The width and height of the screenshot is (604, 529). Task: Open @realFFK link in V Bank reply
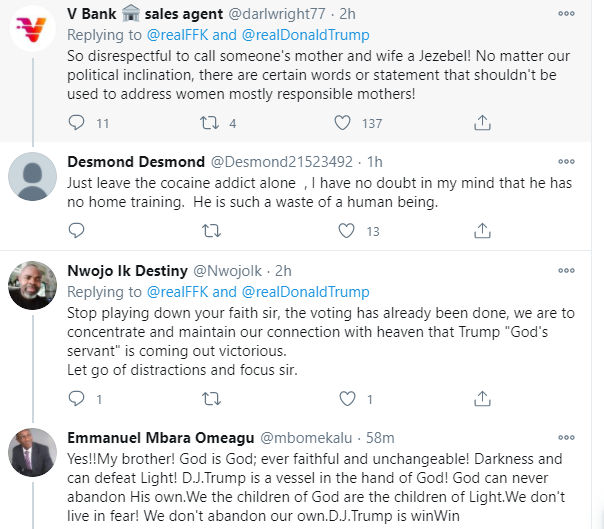pyautogui.click(x=178, y=35)
